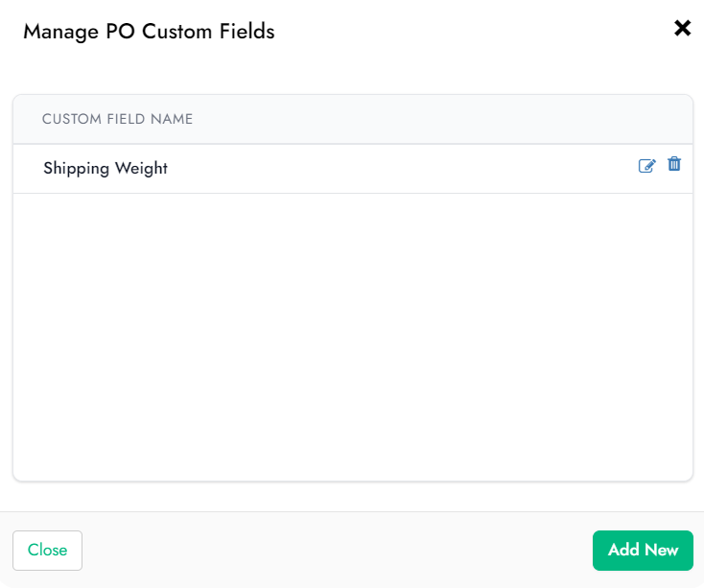Click the empty area below Shipping Weight row

click(x=353, y=337)
